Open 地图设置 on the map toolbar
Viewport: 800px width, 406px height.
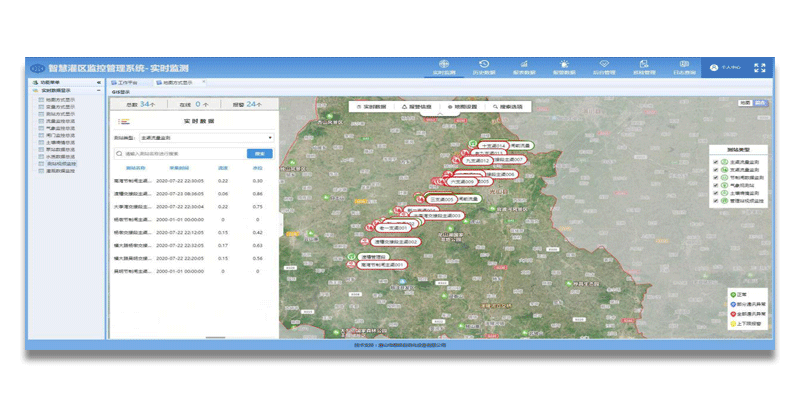[x=462, y=107]
